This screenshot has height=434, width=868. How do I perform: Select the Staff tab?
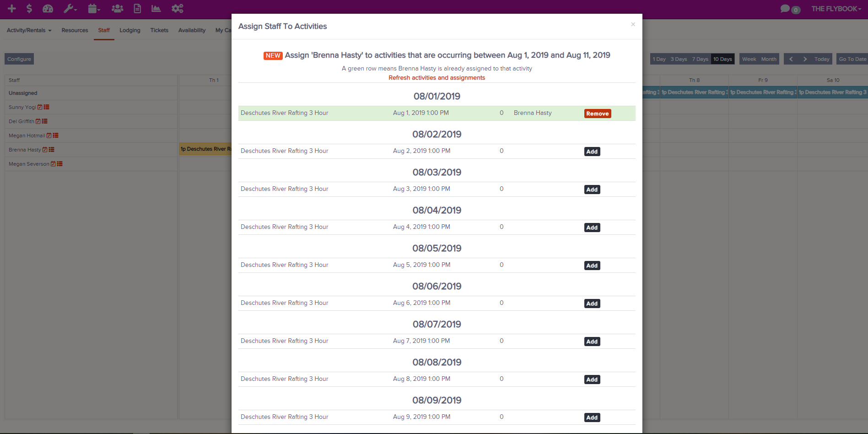point(104,30)
